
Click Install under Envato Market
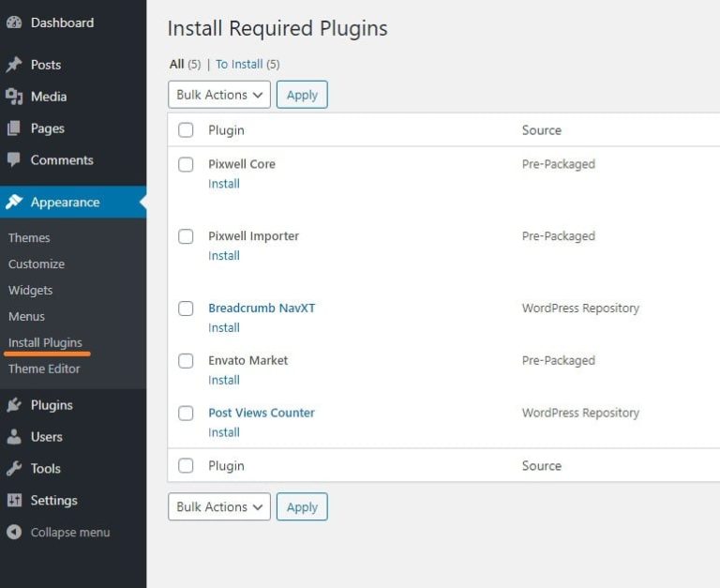click(x=224, y=380)
